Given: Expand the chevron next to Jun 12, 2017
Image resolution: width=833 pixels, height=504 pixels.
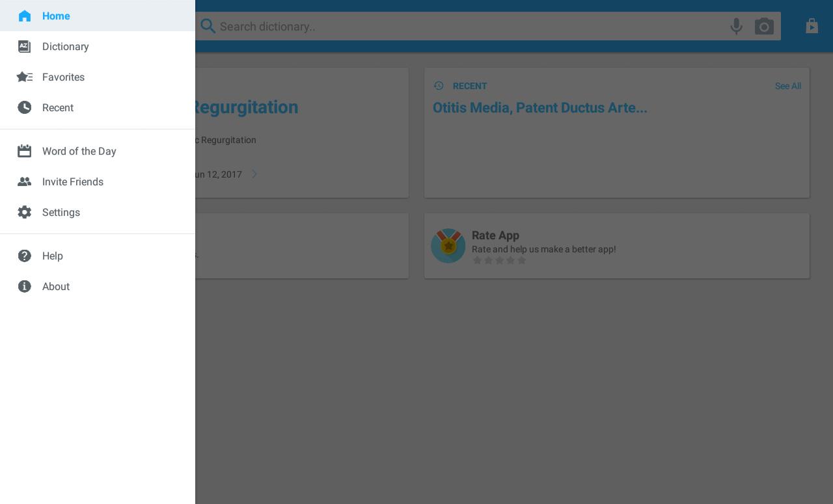Looking at the screenshot, I should 254,174.
